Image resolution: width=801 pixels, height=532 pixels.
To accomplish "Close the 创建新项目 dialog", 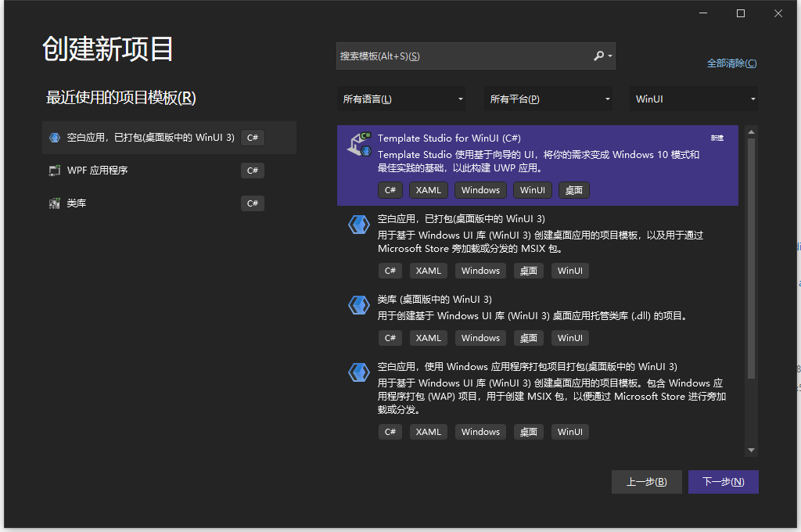I will pos(778,13).
